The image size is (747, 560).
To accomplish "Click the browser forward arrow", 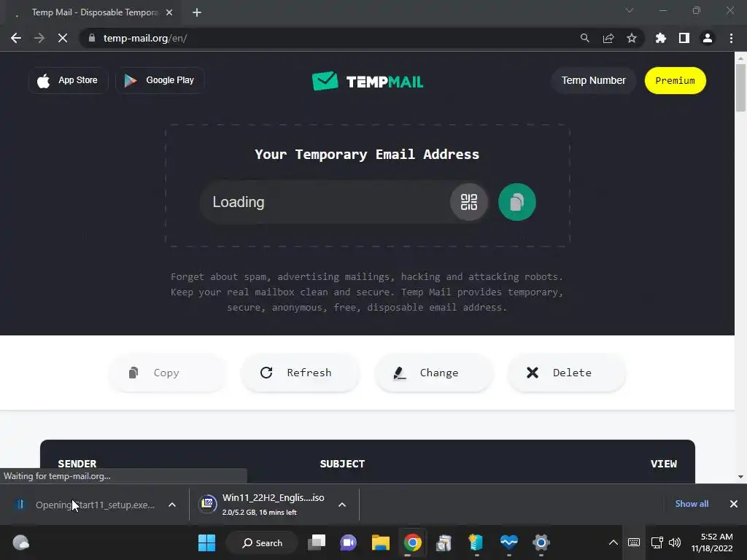I will click(x=39, y=38).
